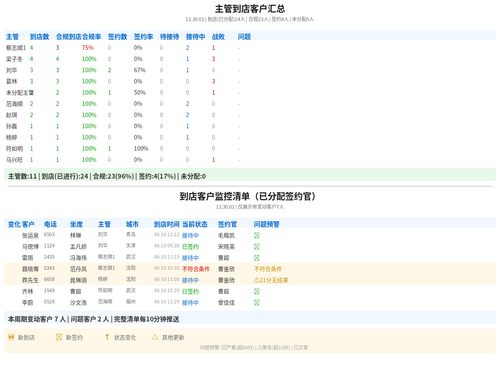Viewport: 500px width, 370px height.
Task: Click the 签约数 column header
Action: pos(118,37)
